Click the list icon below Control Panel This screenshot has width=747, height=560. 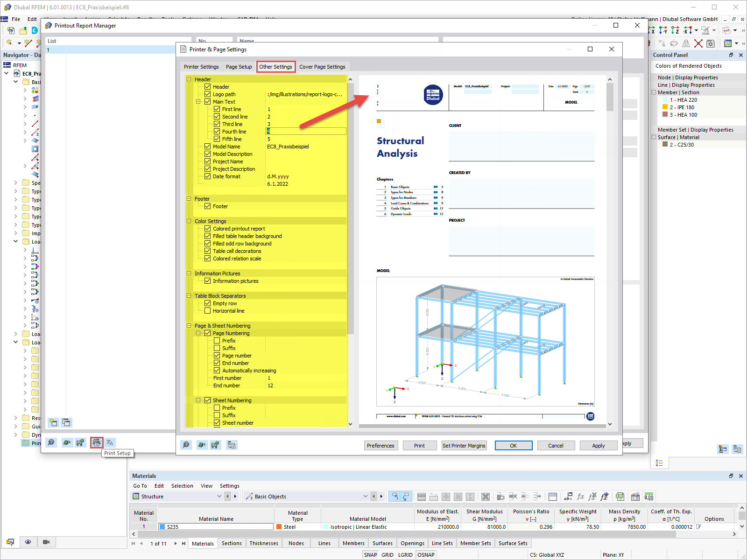pyautogui.click(x=659, y=463)
